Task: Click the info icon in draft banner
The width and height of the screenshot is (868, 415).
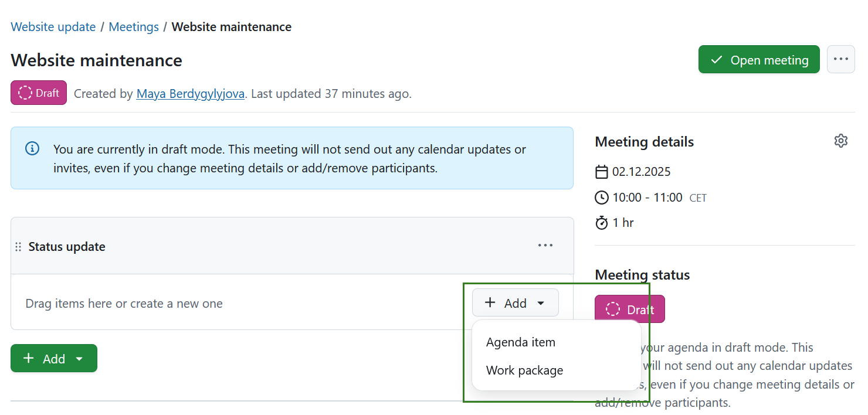Action: tap(32, 149)
